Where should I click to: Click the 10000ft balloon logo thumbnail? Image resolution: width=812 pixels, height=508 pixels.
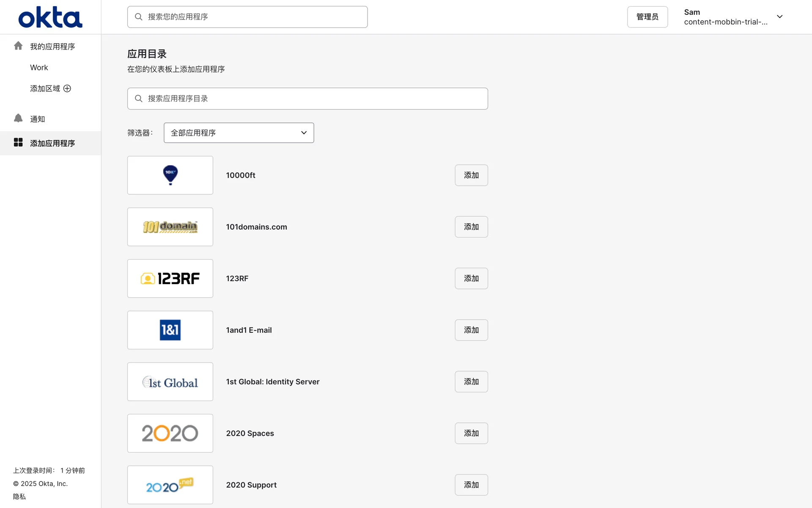170,175
